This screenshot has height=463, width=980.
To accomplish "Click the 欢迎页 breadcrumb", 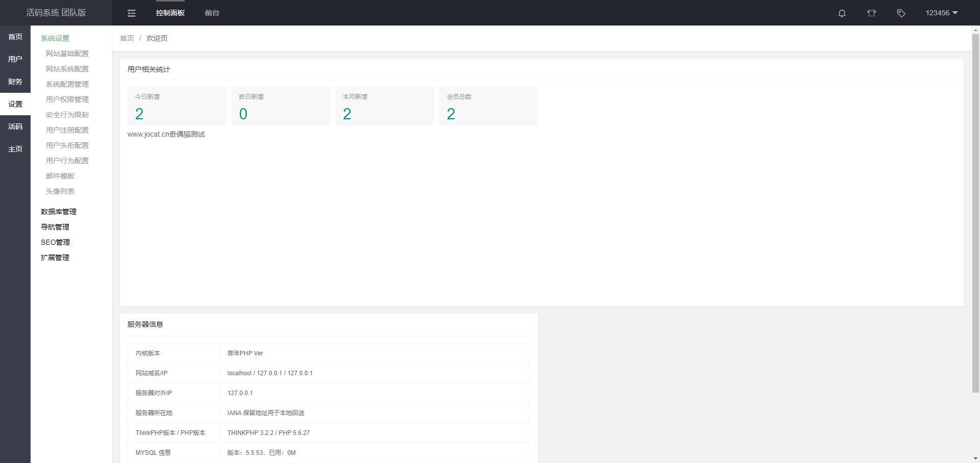I will 157,38.
